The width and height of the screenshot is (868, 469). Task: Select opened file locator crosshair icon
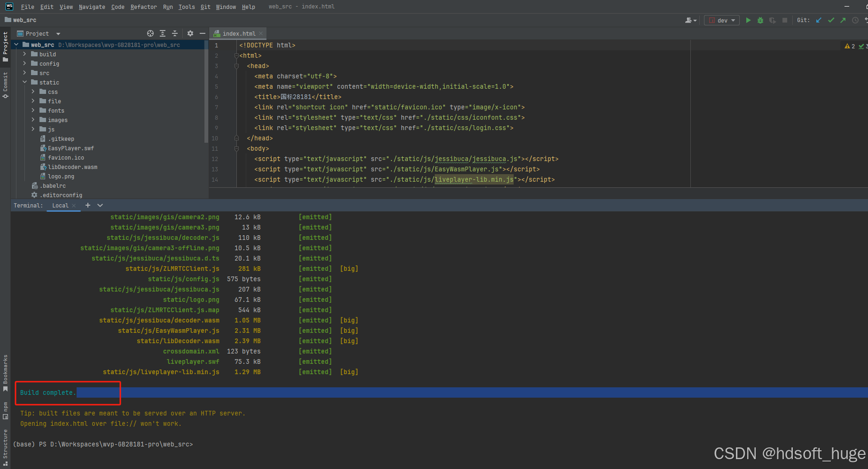click(x=150, y=33)
